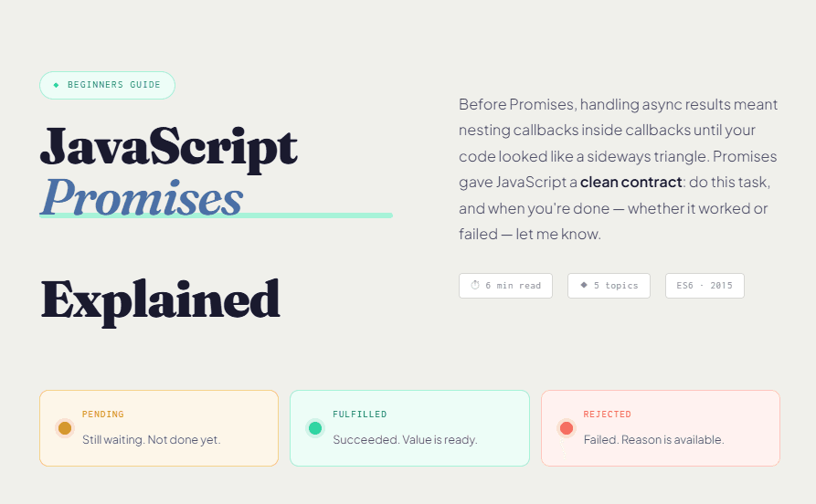Image resolution: width=816 pixels, height=504 pixels.
Task: Click the stopwatch icon beside 6 min read
Action: pos(475,286)
